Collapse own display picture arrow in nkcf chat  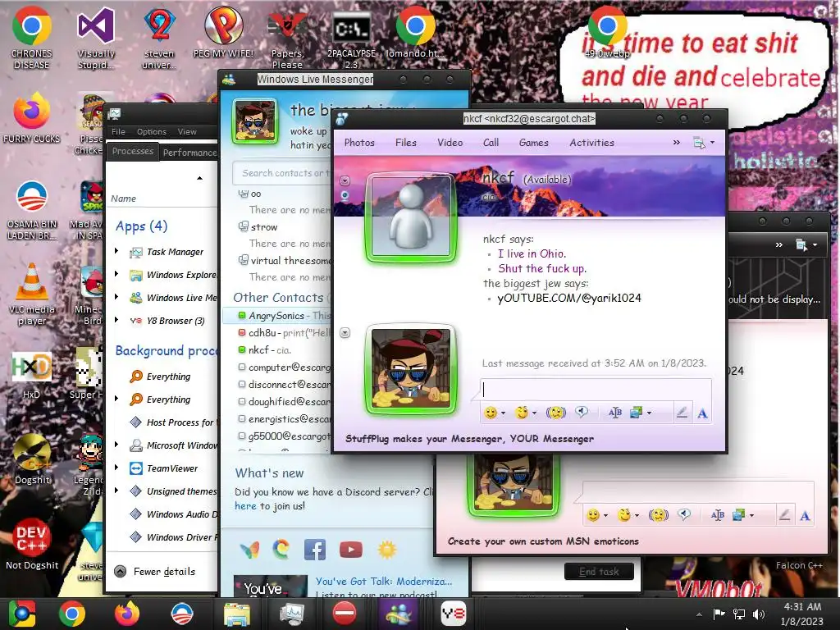(x=345, y=333)
